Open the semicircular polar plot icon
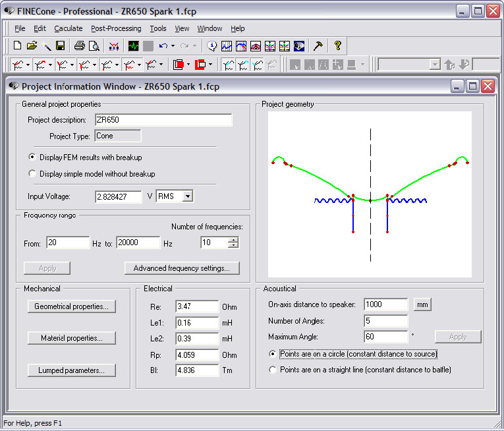This screenshot has width=504, height=431. 256,46
